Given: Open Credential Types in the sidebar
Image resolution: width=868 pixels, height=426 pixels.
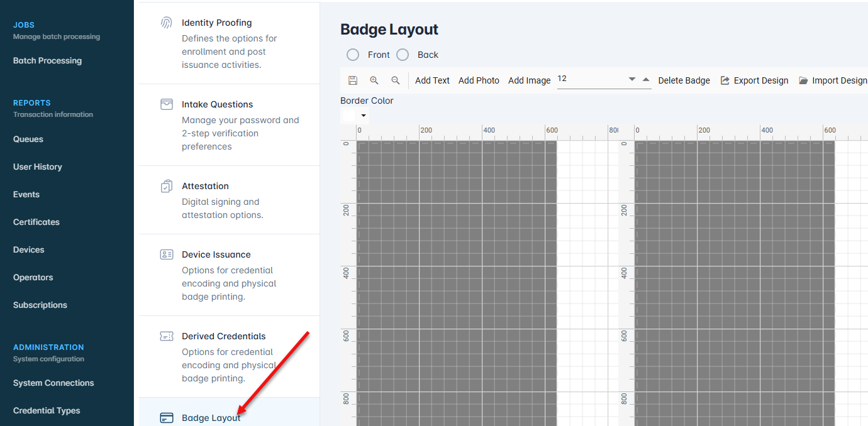Looking at the screenshot, I should (x=47, y=410).
